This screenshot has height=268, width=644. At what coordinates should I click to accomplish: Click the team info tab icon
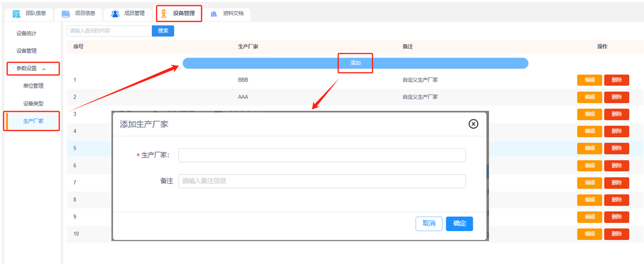(17, 14)
